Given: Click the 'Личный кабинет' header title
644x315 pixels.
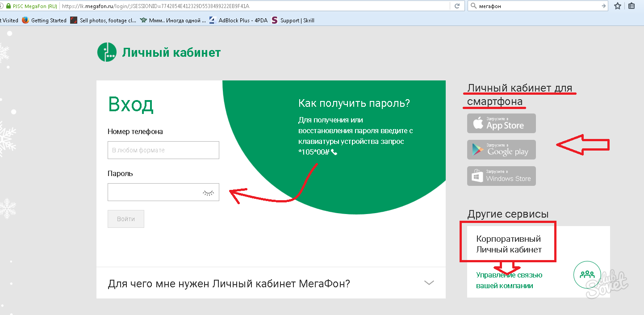Looking at the screenshot, I should [171, 53].
